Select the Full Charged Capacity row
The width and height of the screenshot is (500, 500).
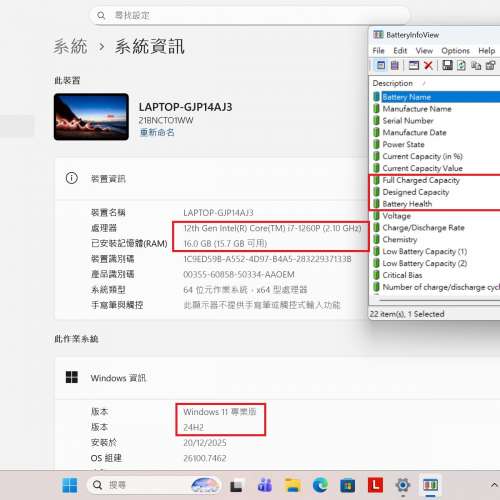435,180
